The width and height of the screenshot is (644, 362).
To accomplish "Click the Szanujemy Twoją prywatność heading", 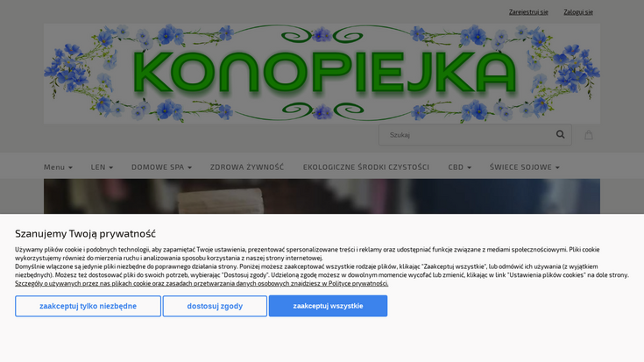I will point(86,233).
